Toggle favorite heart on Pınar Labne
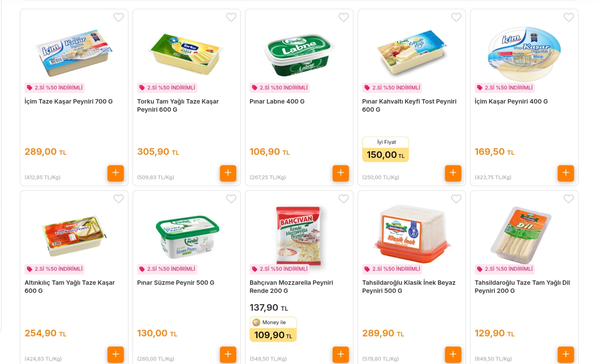Image resolution: width=603 pixels, height=364 pixels. [x=344, y=17]
